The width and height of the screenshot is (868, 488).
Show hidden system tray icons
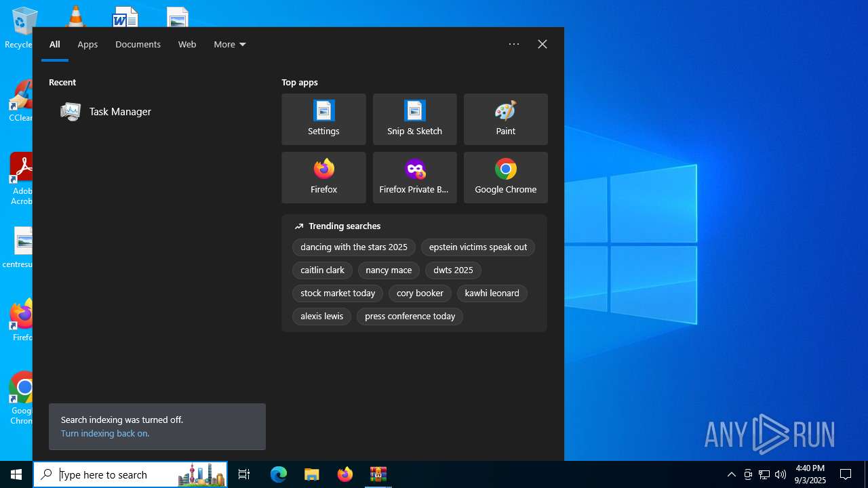(x=732, y=474)
